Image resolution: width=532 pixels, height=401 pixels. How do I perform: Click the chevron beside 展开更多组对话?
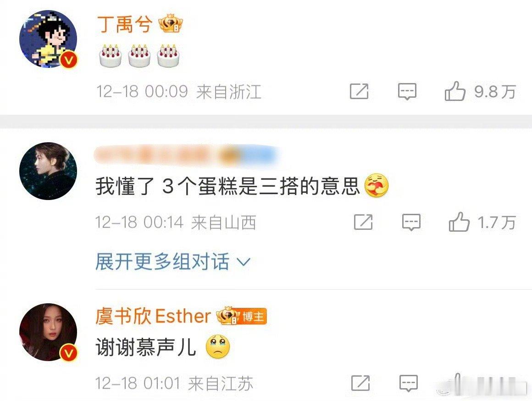click(x=243, y=262)
